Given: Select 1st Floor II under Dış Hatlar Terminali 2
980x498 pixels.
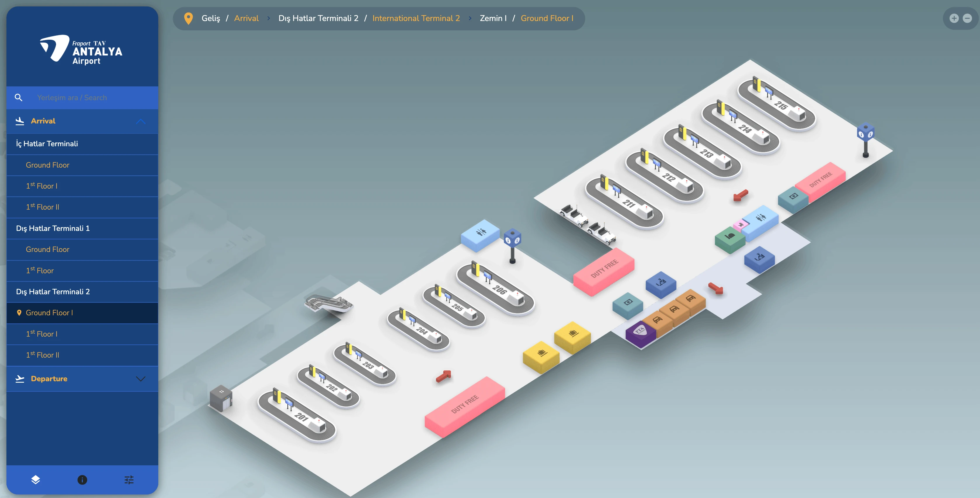Looking at the screenshot, I should tap(42, 355).
